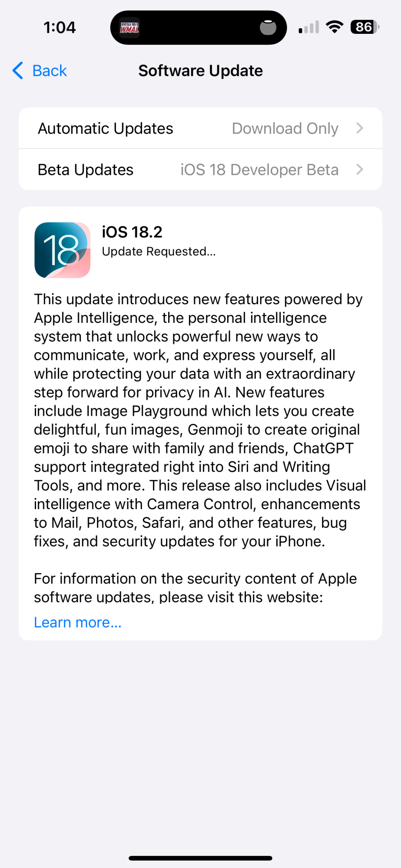Tap the home indicator bar

coord(200,858)
